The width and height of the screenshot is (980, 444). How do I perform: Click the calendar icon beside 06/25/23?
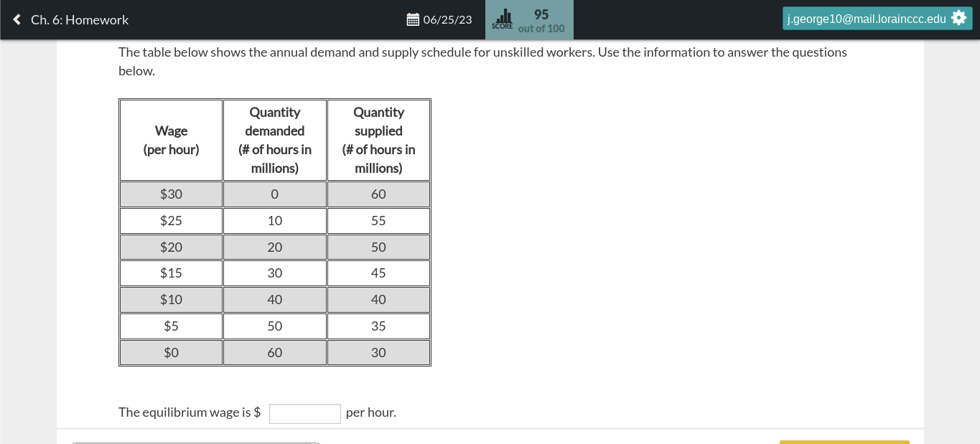coord(414,19)
